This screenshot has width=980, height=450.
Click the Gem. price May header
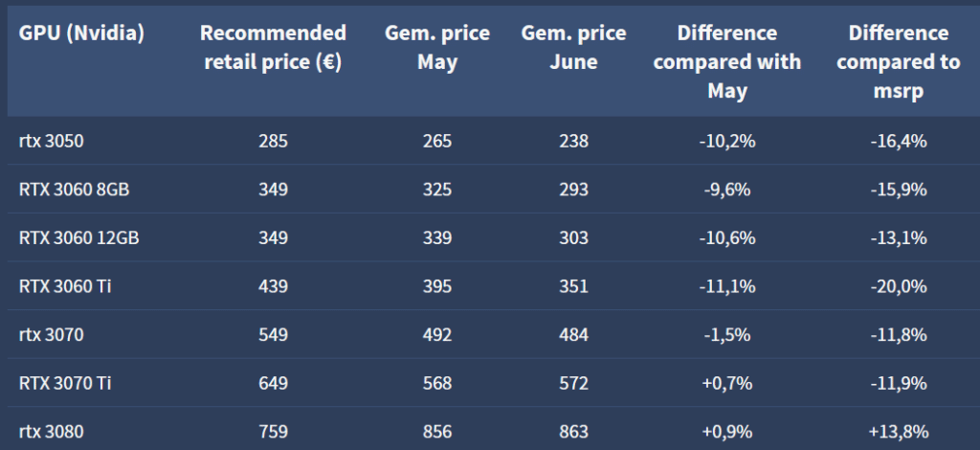[436, 47]
